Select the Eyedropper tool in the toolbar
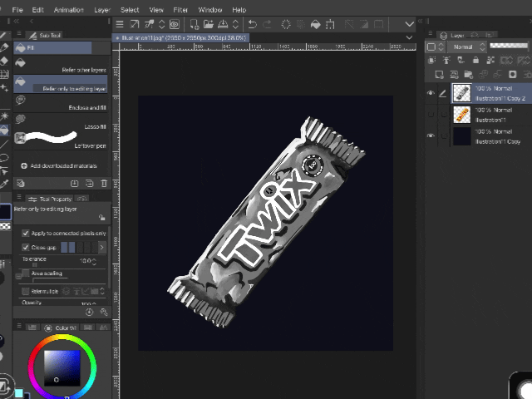This screenshot has width=532, height=399. click(x=4, y=185)
